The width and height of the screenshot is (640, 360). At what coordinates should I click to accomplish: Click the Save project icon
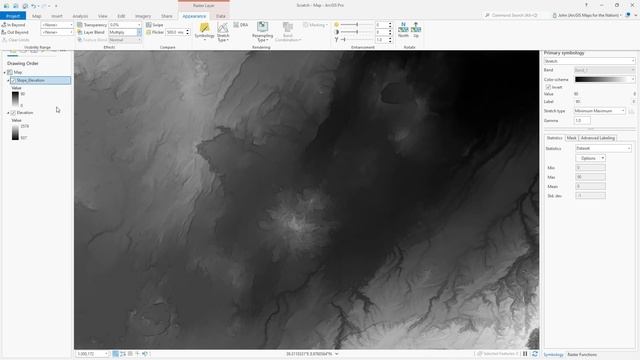(25, 6)
